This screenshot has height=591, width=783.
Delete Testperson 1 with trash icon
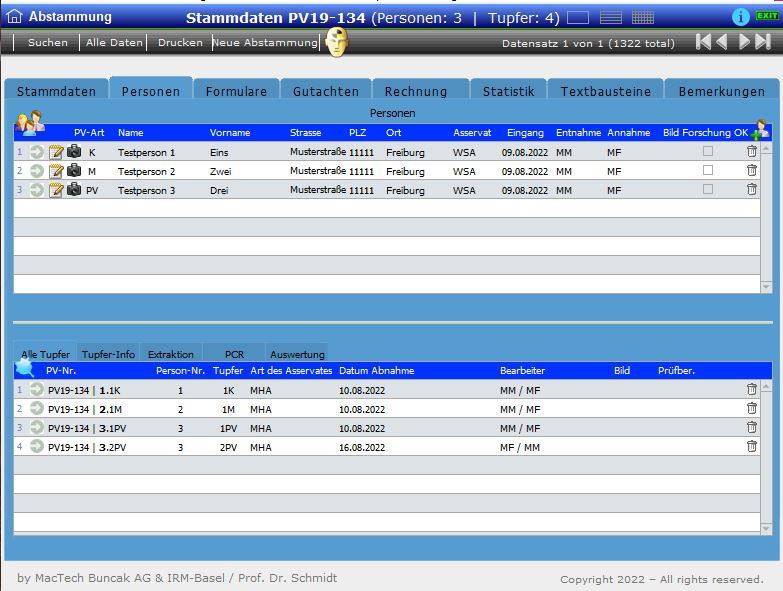752,151
